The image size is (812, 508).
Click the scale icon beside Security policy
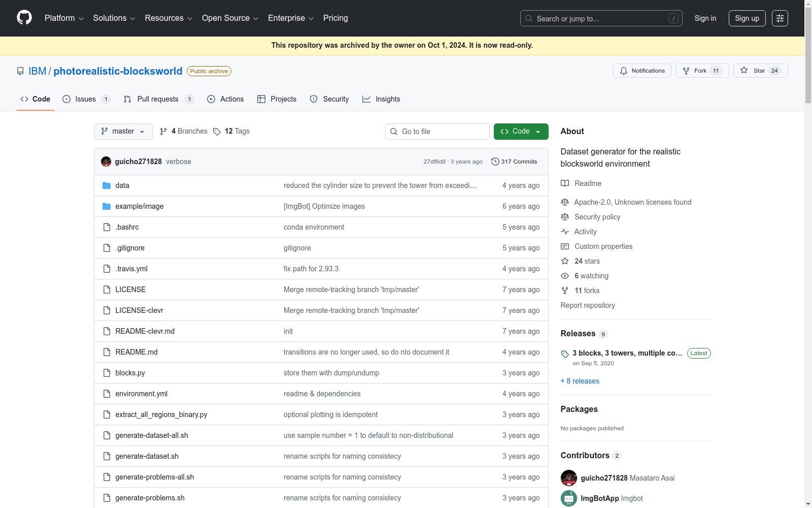coord(565,217)
